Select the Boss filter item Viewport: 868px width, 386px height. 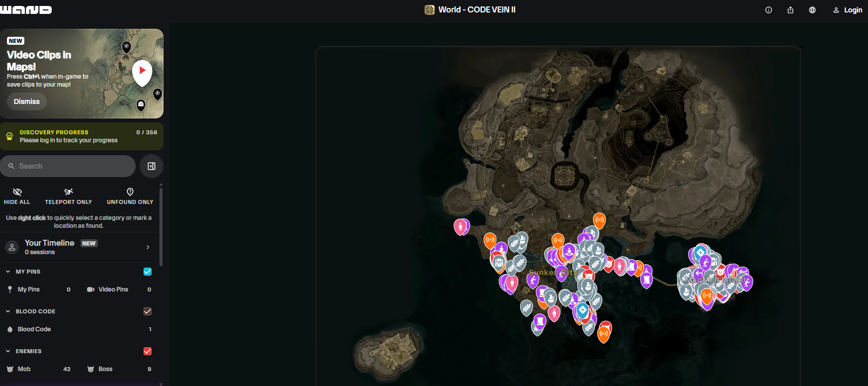[x=105, y=369]
